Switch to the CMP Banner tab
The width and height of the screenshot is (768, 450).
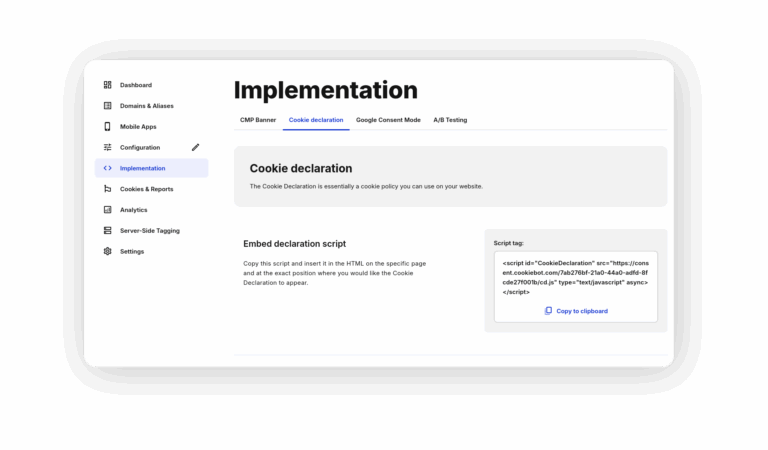258,120
